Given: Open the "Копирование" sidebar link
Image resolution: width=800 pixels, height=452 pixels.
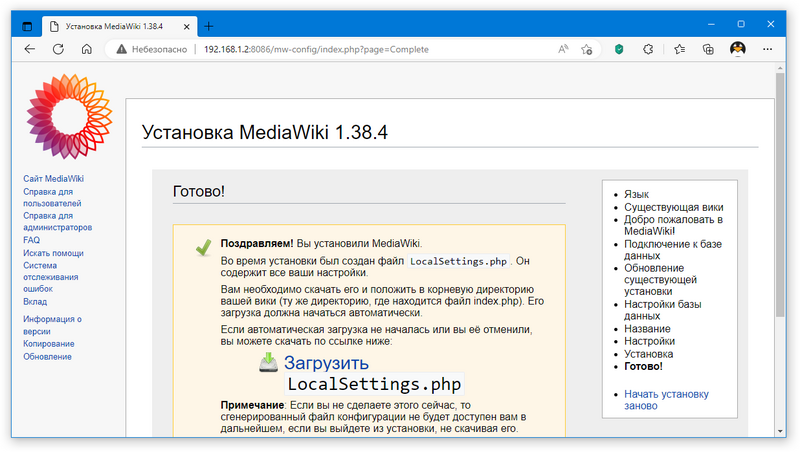Looking at the screenshot, I should coord(48,344).
